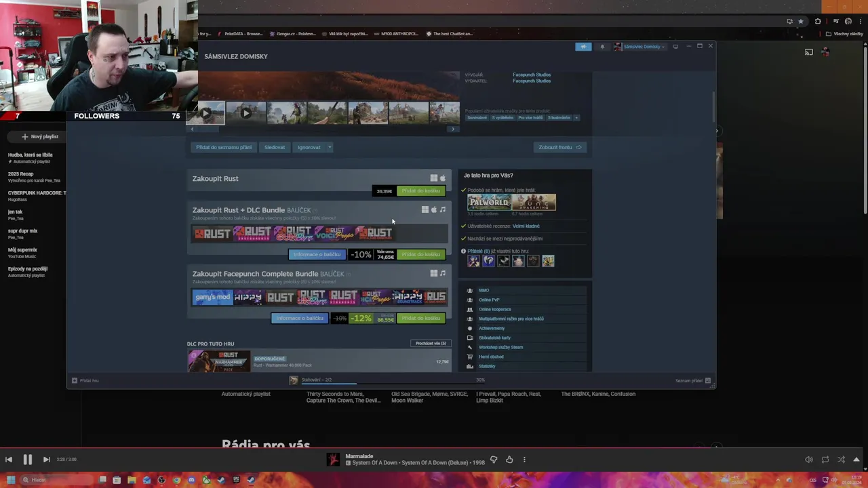Dislike the Marmalade track
This screenshot has height=488, width=868.
coord(494,460)
